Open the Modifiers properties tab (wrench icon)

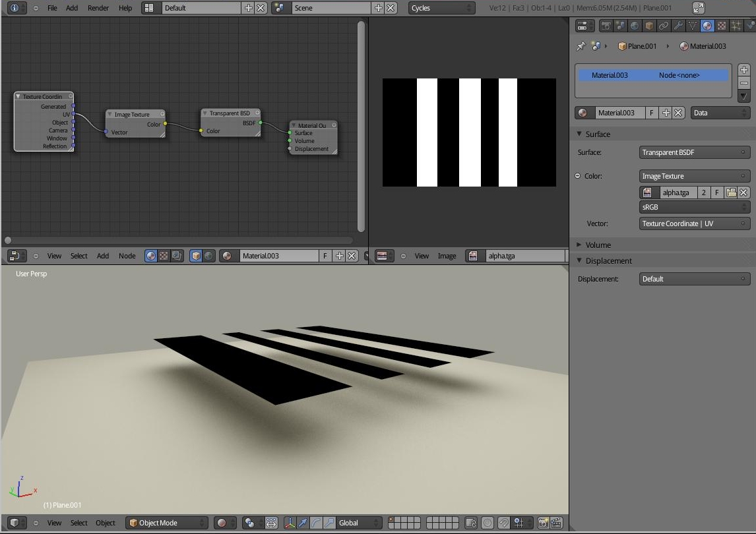[x=677, y=25]
